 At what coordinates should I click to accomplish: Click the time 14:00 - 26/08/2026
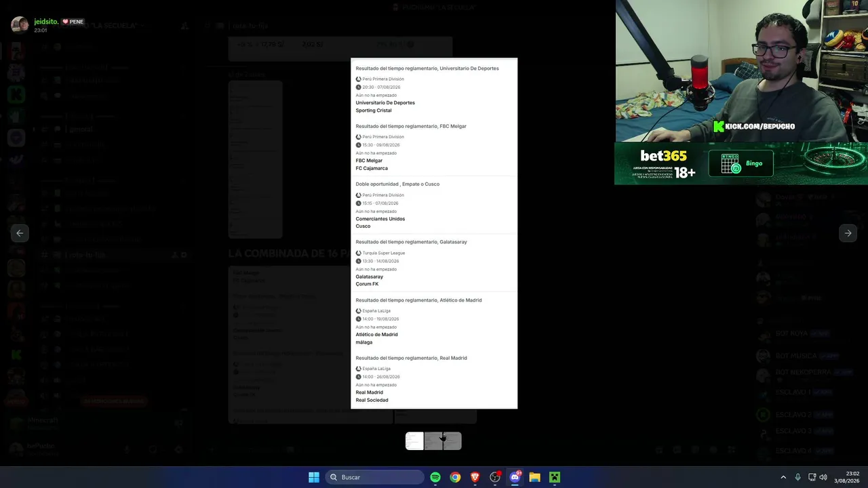pyautogui.click(x=381, y=377)
